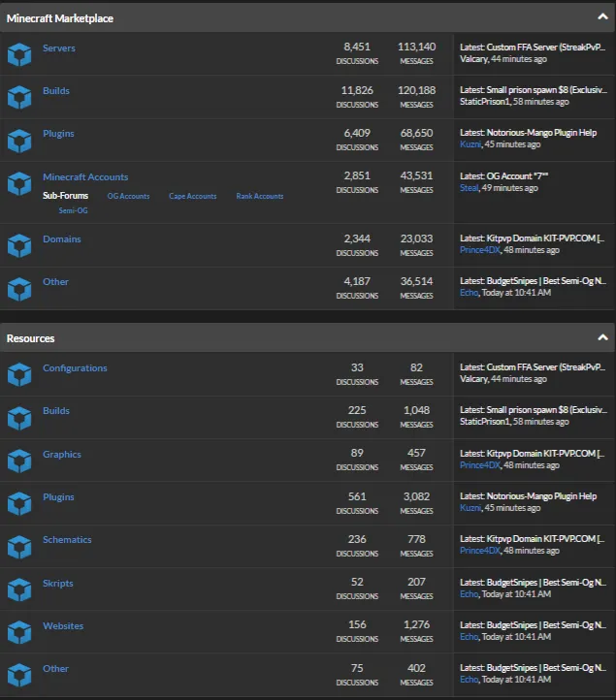This screenshot has height=700, width=616.
Task: Click the 1,276 messages count for Websites
Action: 416,624
